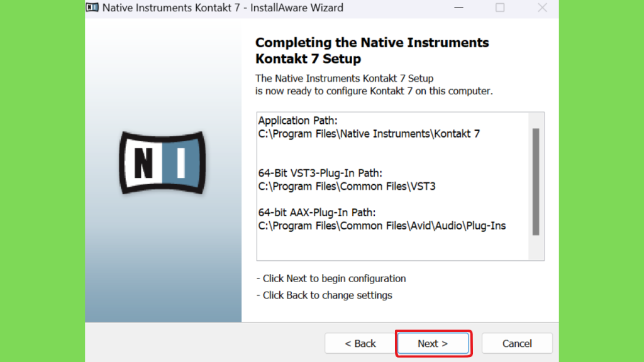Click the 'Click Back to change settings' hint

pyautogui.click(x=325, y=295)
